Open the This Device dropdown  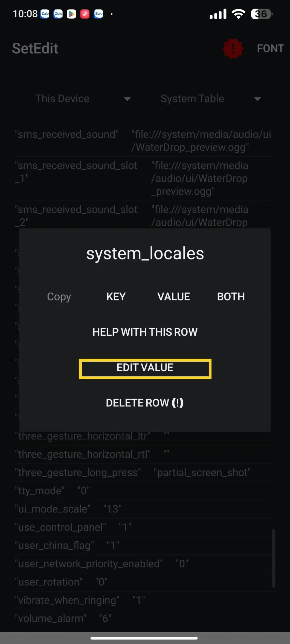pyautogui.click(x=83, y=98)
